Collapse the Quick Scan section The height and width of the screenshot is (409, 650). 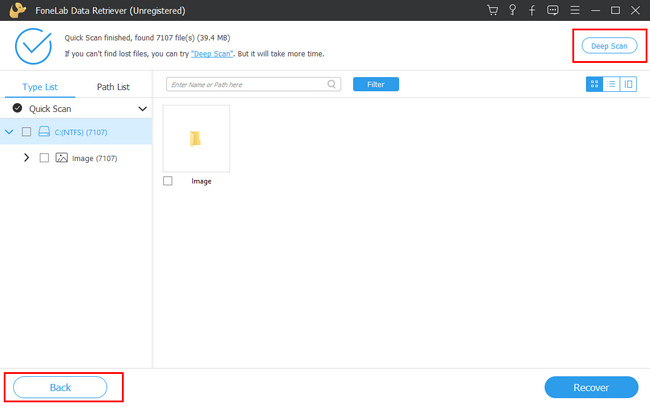pos(143,109)
